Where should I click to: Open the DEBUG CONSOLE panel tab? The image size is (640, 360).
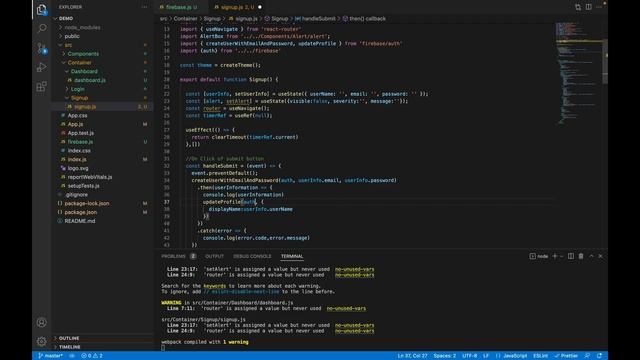252,256
